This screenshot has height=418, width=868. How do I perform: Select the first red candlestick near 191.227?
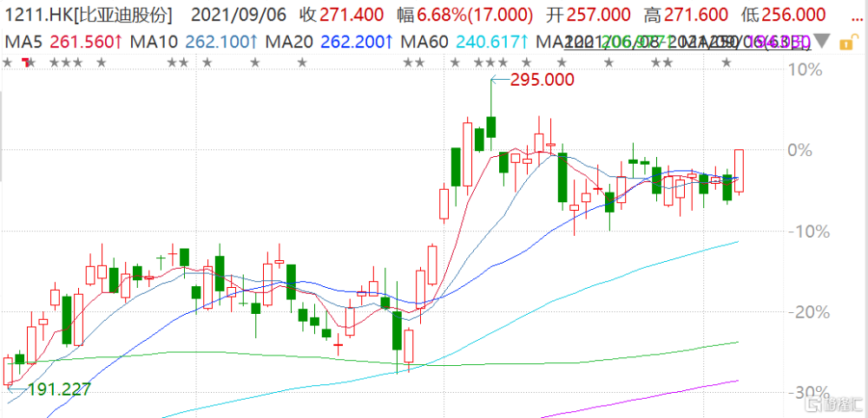click(8, 371)
